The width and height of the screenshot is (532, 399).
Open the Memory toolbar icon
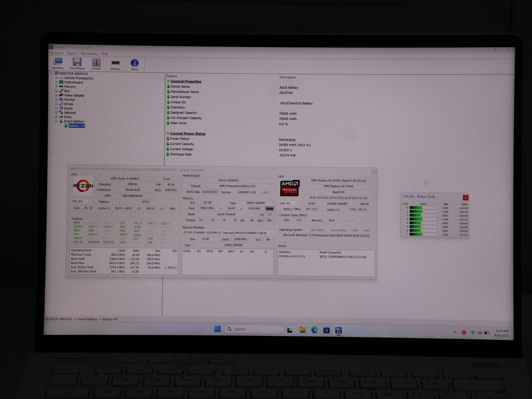116,65
